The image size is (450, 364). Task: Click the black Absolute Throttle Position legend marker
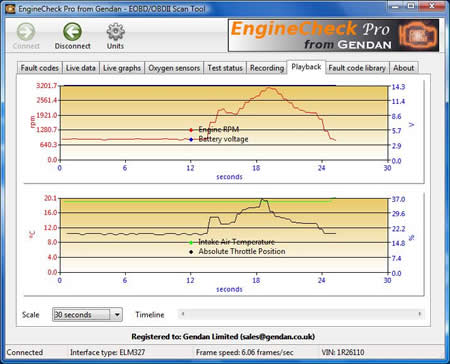coord(191,252)
